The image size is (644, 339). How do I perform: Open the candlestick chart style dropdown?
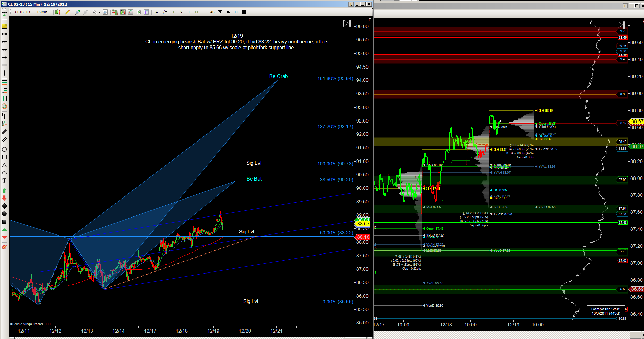(59, 12)
